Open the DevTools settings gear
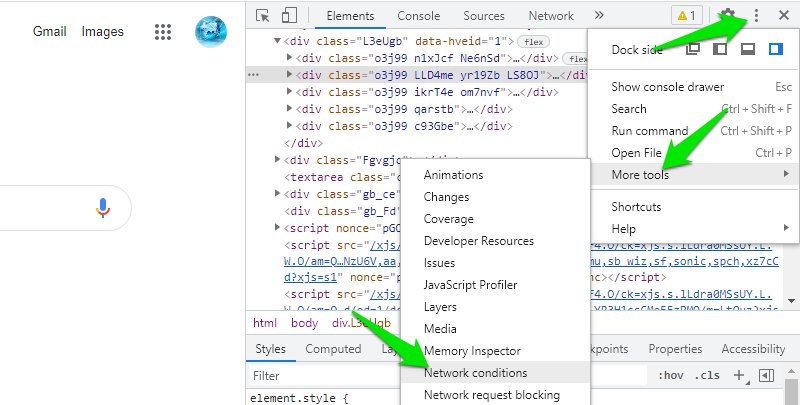The width and height of the screenshot is (800, 405). tap(728, 15)
